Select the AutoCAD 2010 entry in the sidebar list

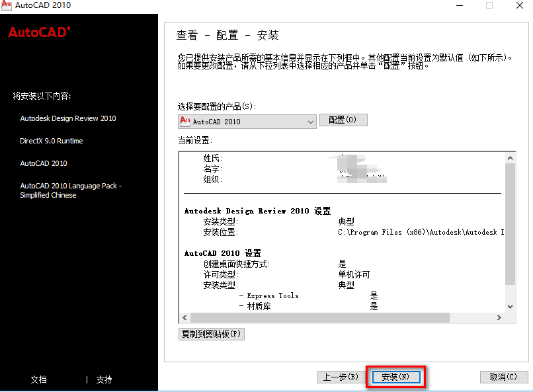pos(44,163)
